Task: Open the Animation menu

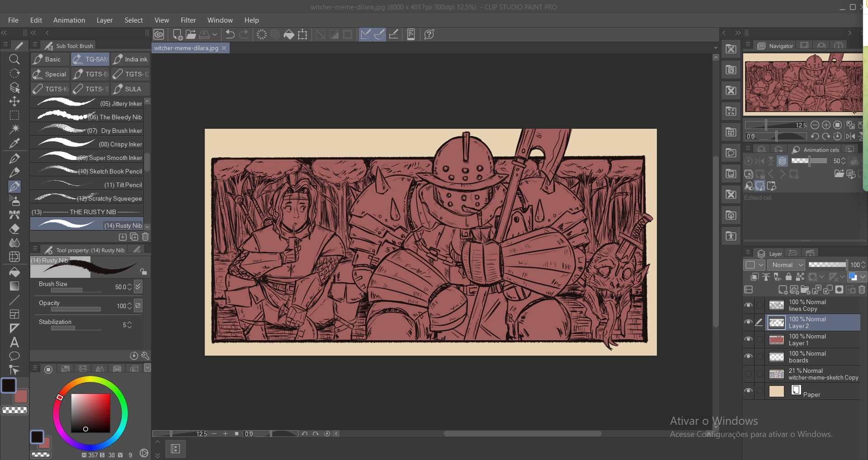Action: point(69,20)
